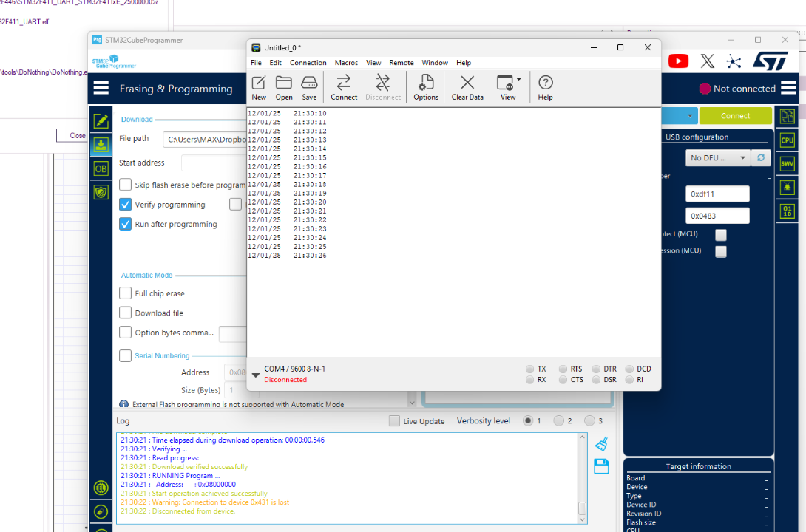Open ST YouTube channel icon
This screenshot has height=532, width=806.
[678, 61]
